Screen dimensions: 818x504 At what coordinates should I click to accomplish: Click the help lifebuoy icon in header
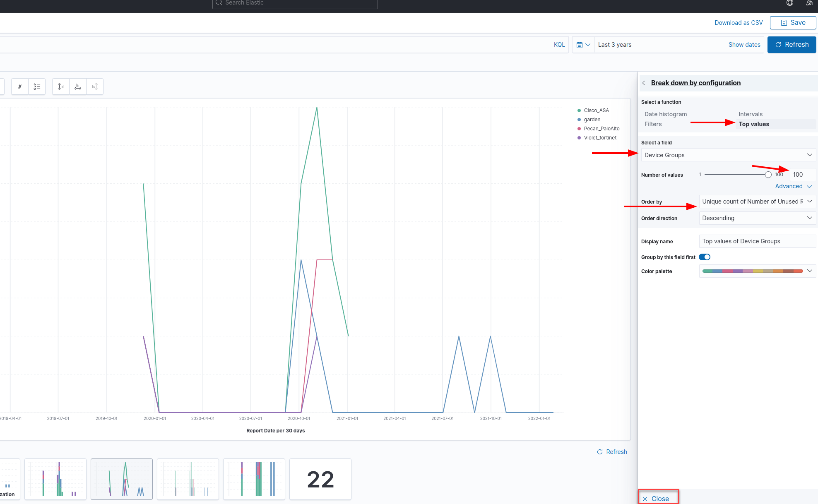pyautogui.click(x=790, y=3)
